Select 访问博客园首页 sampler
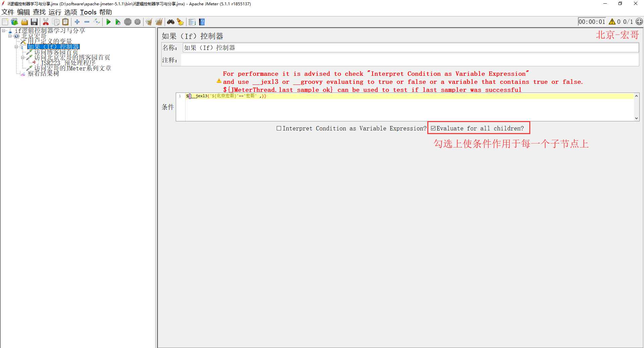Image resolution: width=644 pixels, height=348 pixels. coord(56,52)
